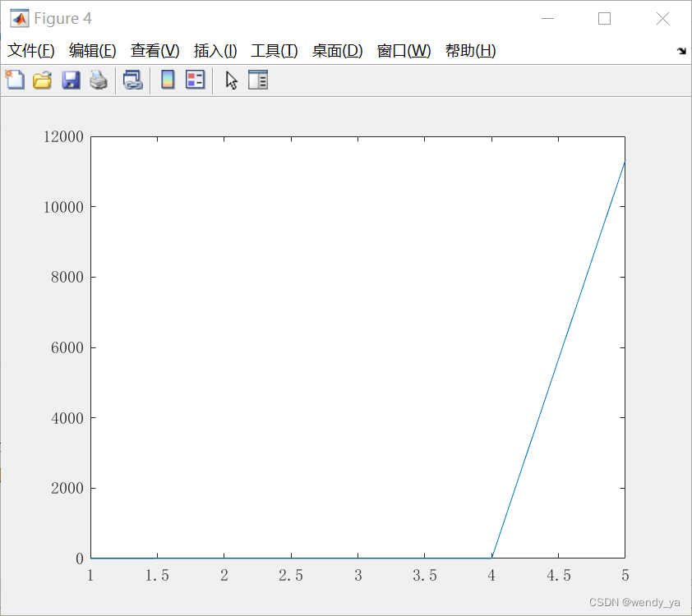This screenshot has width=692, height=616.
Task: Open the 编辑(E) menu
Action: tap(92, 51)
